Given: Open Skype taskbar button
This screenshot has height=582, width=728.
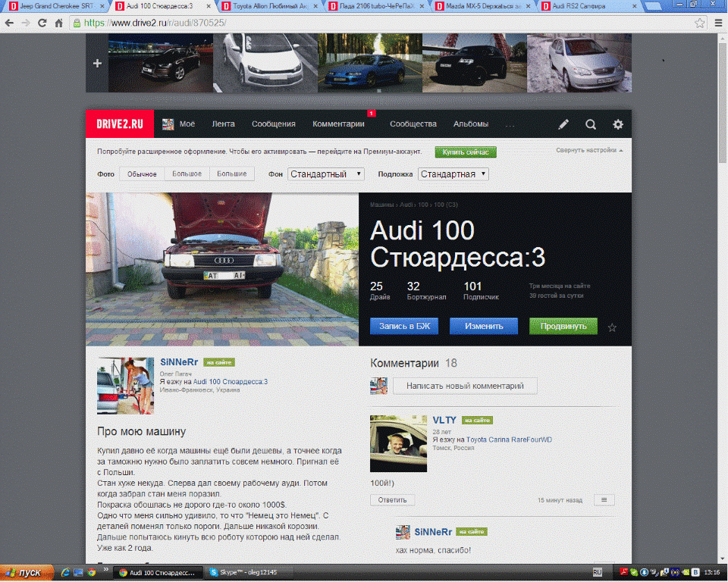Looking at the screenshot, I should tap(249, 572).
